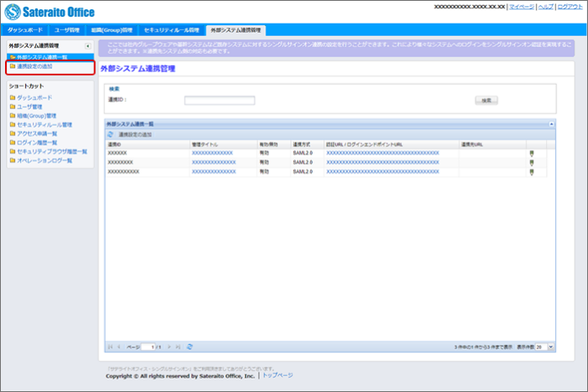Open ダッシュボード shortcut folder in sidebar
This screenshot has height=392, width=588.
pos(33,97)
